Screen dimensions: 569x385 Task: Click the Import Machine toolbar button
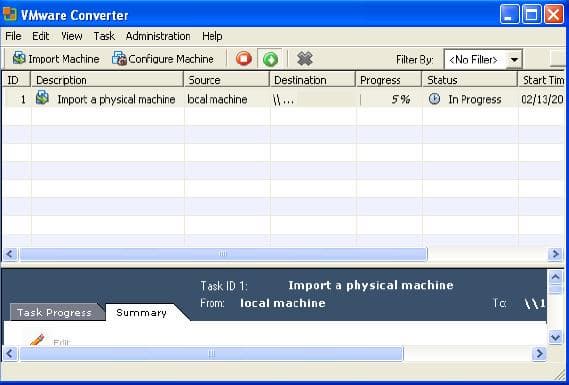click(56, 59)
